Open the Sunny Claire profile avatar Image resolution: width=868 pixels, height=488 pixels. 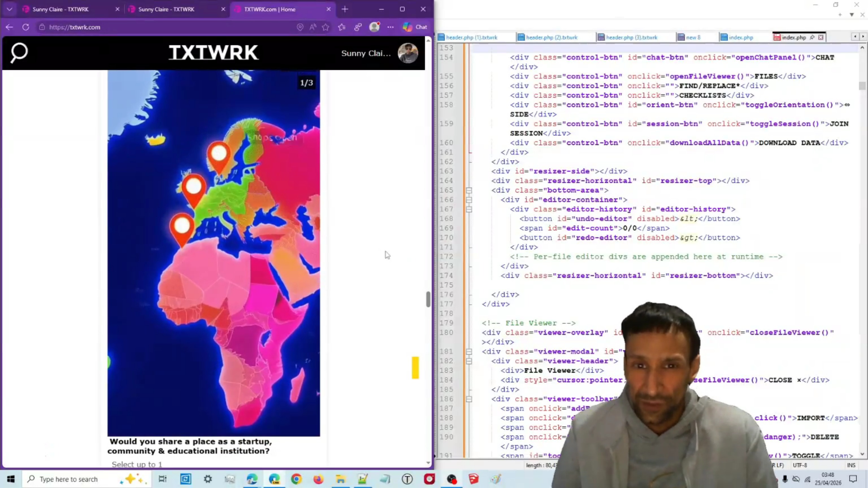[x=408, y=53]
